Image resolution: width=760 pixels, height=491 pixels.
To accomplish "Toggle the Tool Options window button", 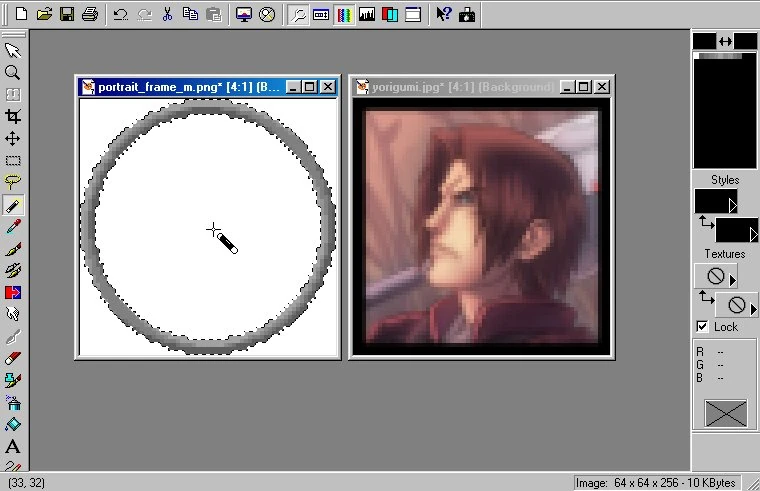I will coord(321,15).
